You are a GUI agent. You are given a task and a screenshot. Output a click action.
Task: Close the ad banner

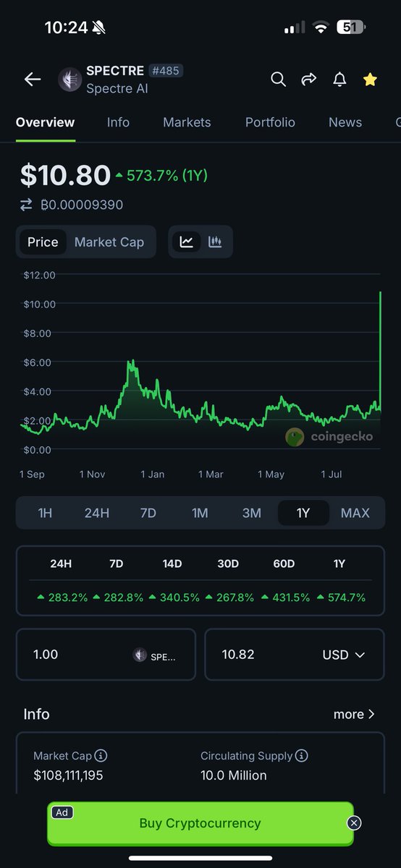[354, 823]
